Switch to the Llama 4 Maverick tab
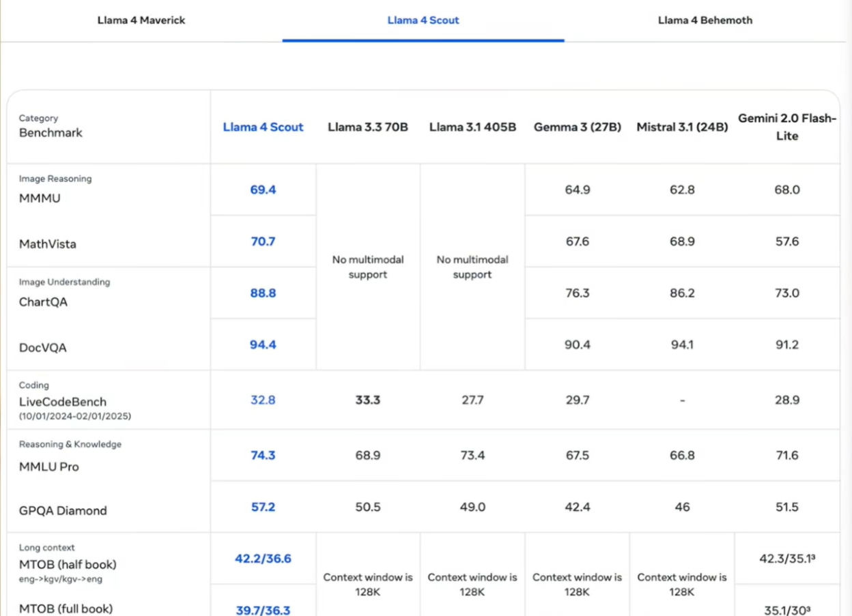 [x=141, y=20]
